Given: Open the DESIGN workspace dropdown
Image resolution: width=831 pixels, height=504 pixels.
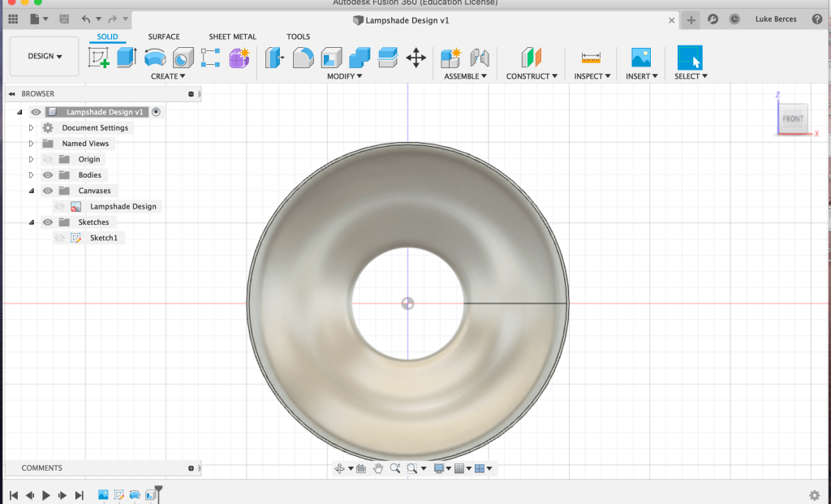Looking at the screenshot, I should pyautogui.click(x=45, y=57).
